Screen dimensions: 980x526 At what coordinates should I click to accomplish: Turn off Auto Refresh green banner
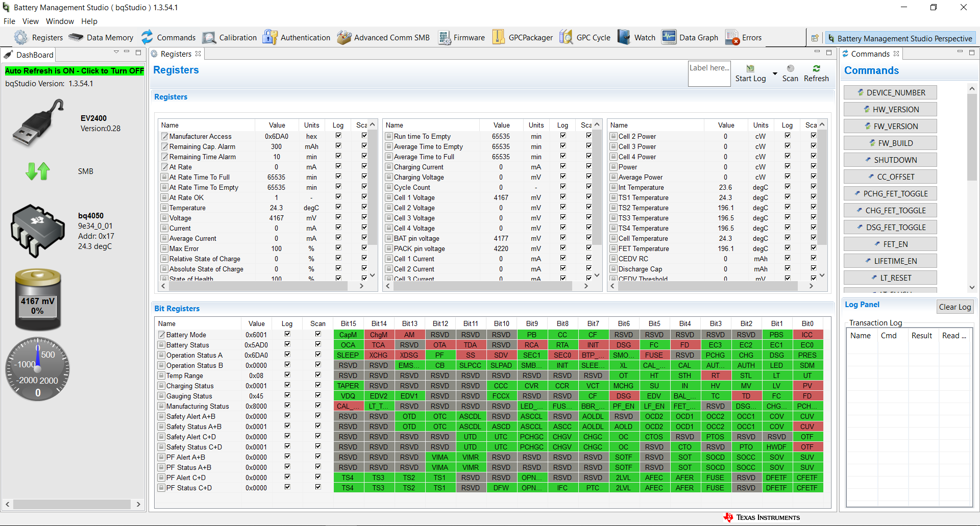(75, 71)
